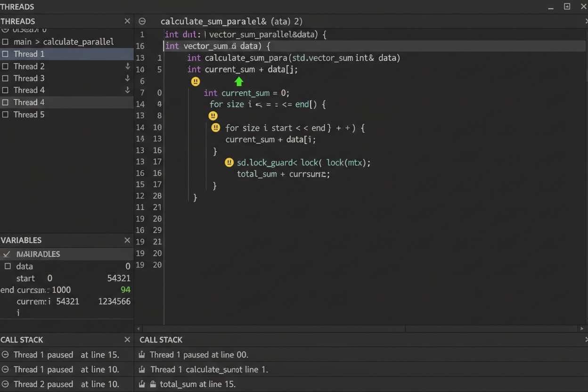Close the THREADS panel with its X
The height and width of the screenshot is (392, 588).
click(127, 21)
